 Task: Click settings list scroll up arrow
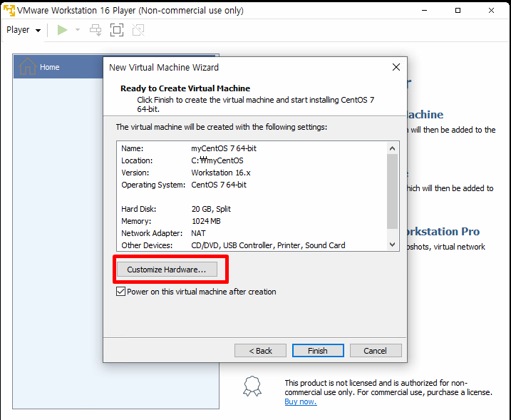pos(393,148)
